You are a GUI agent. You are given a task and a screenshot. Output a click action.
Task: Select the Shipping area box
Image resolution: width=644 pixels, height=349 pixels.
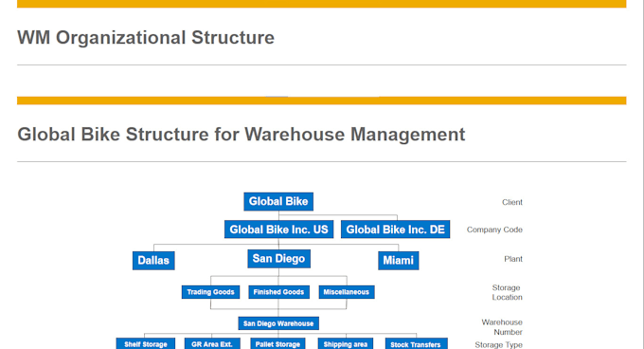pyautogui.click(x=346, y=344)
